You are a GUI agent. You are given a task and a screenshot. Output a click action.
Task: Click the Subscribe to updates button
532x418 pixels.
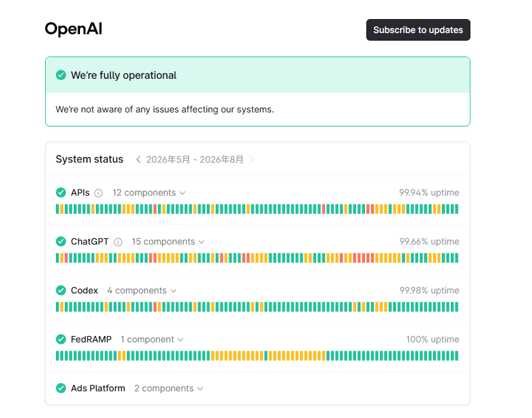(x=418, y=30)
